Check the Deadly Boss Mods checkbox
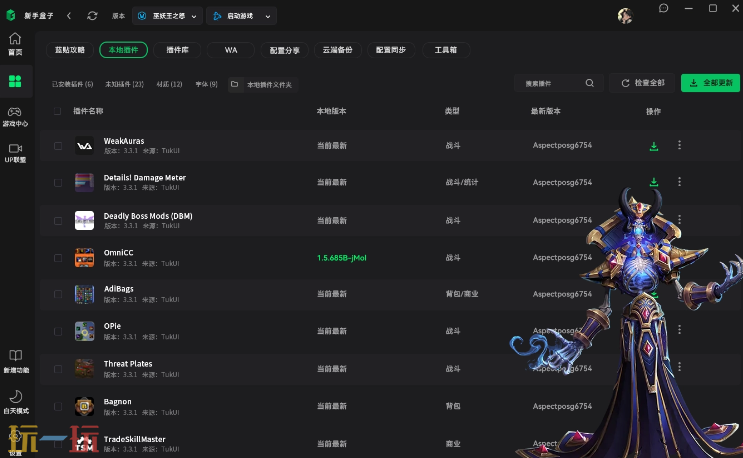The height and width of the screenshot is (458, 743). coord(58,221)
